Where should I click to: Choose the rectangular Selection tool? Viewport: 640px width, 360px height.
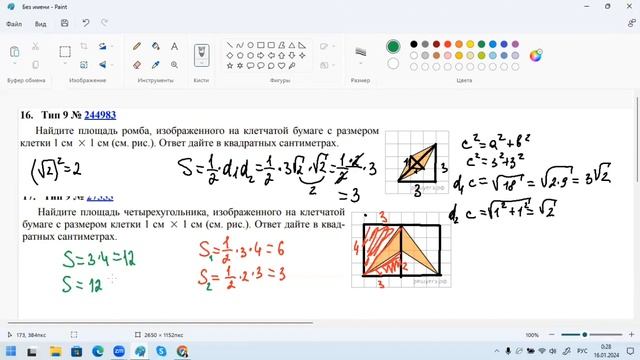tap(65, 51)
